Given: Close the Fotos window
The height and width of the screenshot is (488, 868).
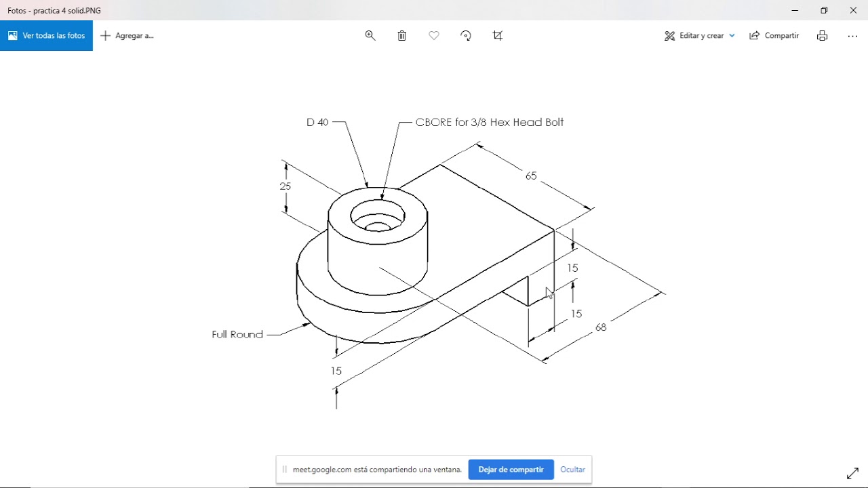Looking at the screenshot, I should pyautogui.click(x=853, y=10).
